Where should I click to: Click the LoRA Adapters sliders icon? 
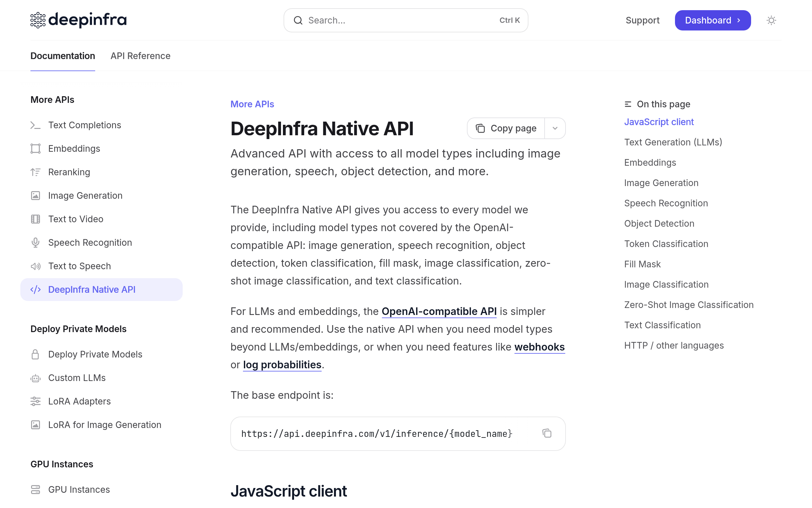pyautogui.click(x=35, y=401)
